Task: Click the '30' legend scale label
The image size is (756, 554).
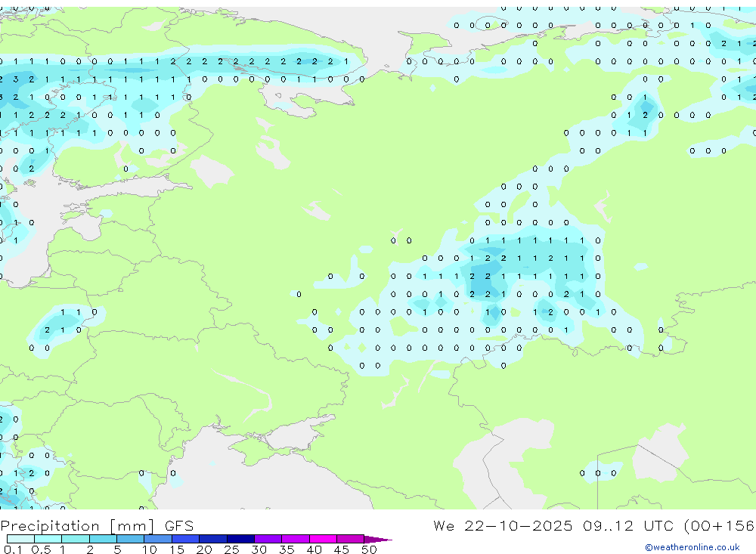Action: click(x=259, y=549)
